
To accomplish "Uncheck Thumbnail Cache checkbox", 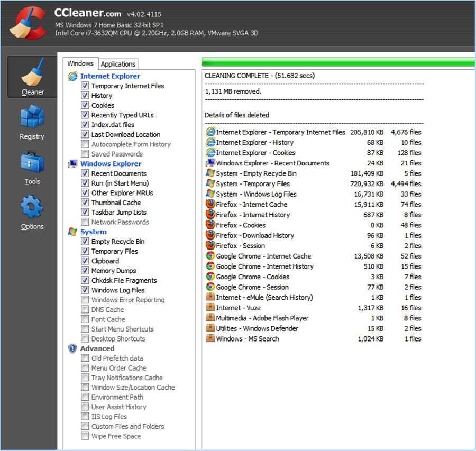I will (85, 203).
